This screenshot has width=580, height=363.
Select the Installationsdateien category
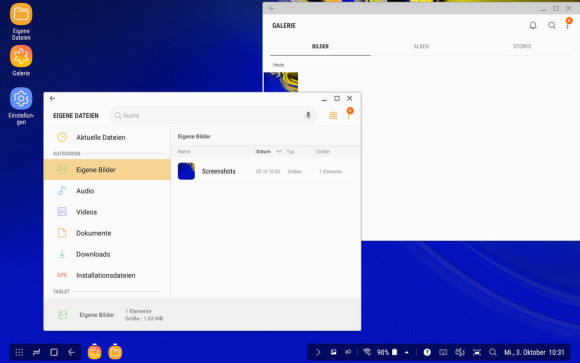tap(107, 275)
